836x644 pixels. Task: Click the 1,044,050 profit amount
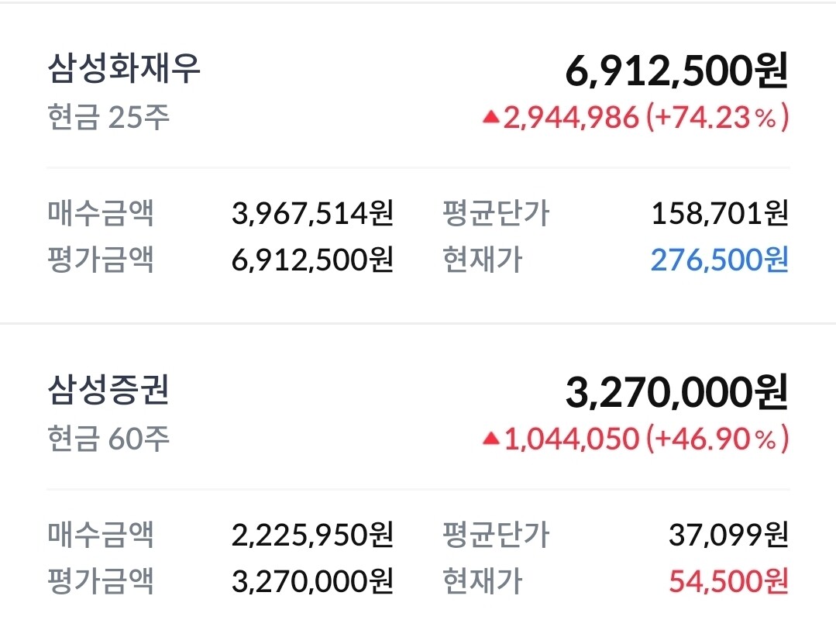572,439
